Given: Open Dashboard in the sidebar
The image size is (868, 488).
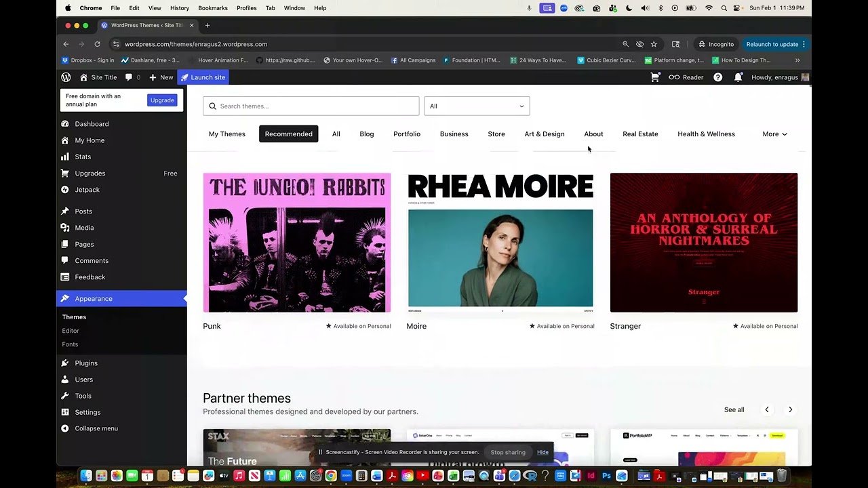Looking at the screenshot, I should coord(92,124).
